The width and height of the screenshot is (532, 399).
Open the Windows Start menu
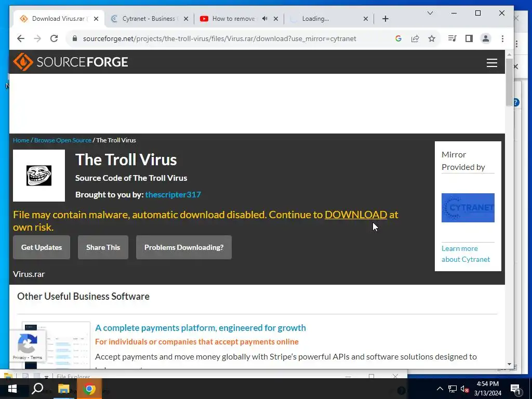point(12,389)
